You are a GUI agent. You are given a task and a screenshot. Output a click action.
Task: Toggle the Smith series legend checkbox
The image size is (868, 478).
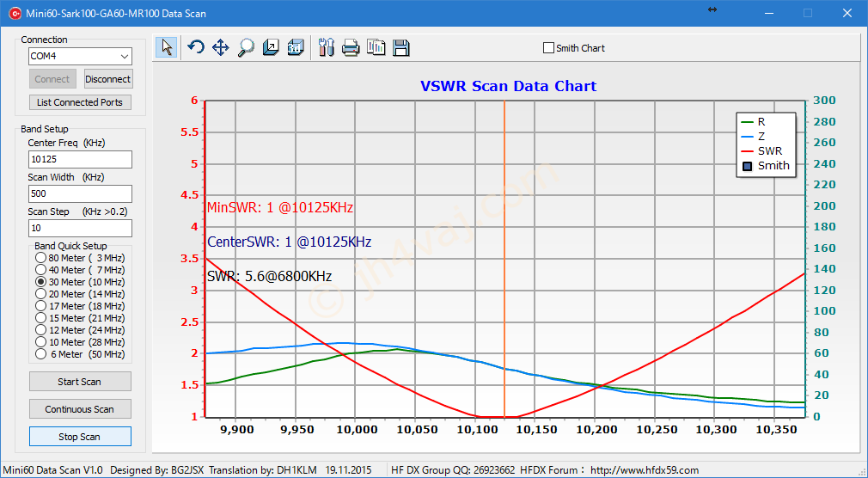[748, 166]
